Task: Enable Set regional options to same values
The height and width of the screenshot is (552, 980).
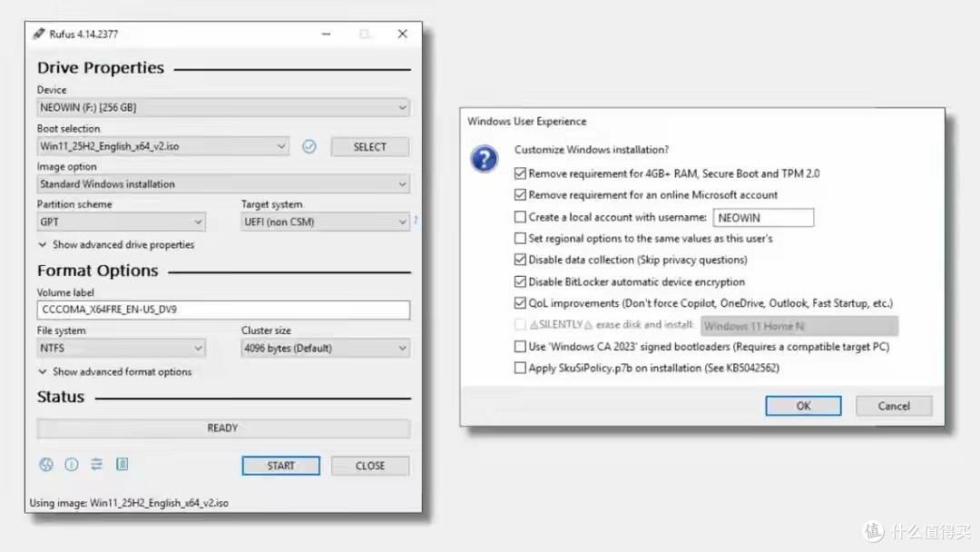Action: [x=520, y=238]
